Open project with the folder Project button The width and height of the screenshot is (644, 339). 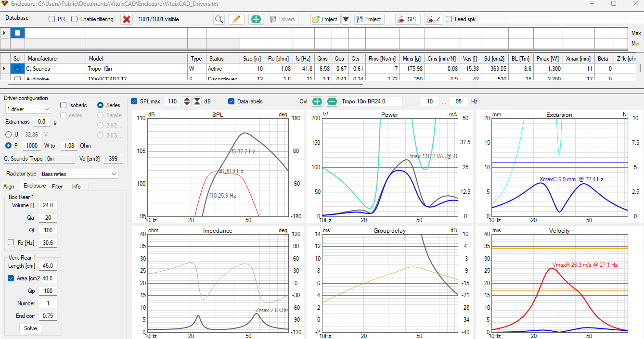click(x=325, y=19)
